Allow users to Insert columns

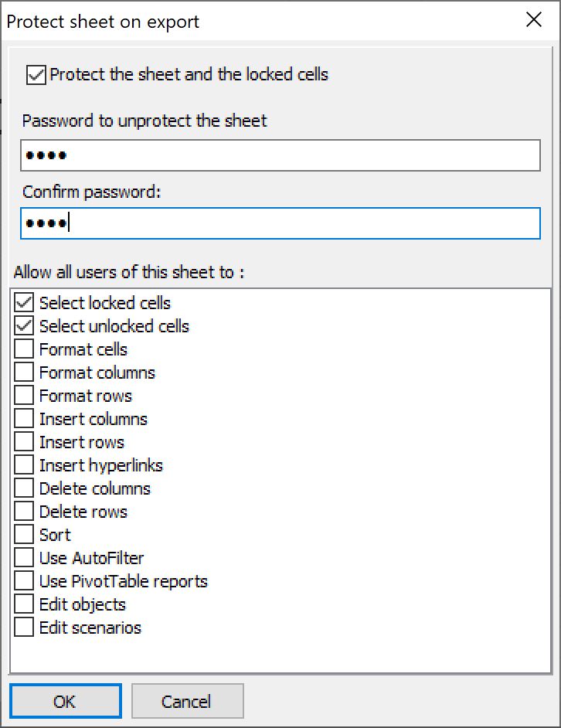coord(25,419)
